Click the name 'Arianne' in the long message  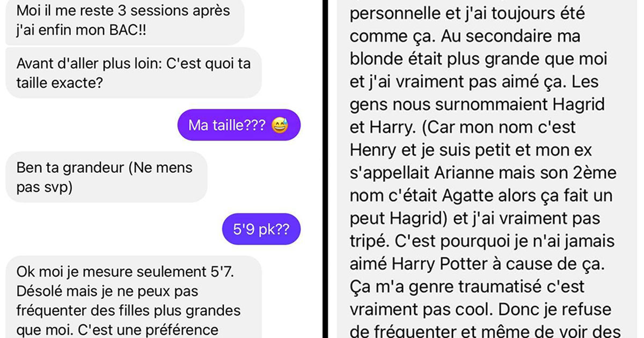(x=477, y=174)
